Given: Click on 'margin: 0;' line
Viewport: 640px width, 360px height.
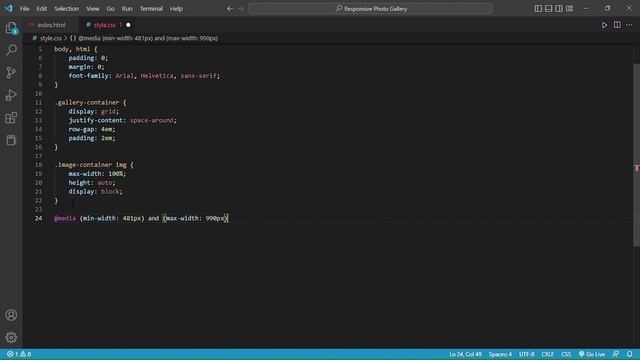Looking at the screenshot, I should click(86, 67).
